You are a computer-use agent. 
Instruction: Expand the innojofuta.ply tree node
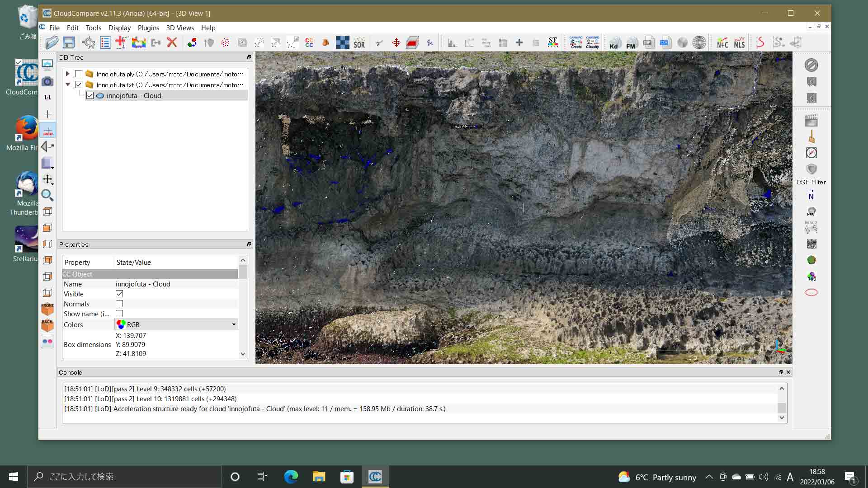point(67,73)
